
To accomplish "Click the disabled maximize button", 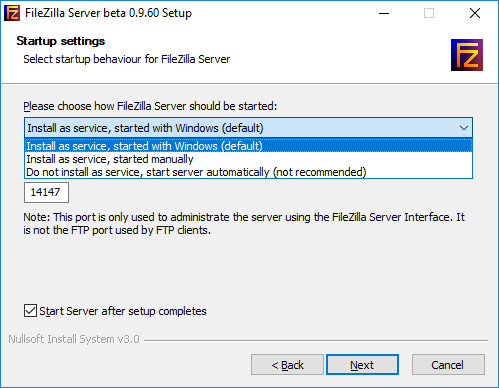I will 429,13.
